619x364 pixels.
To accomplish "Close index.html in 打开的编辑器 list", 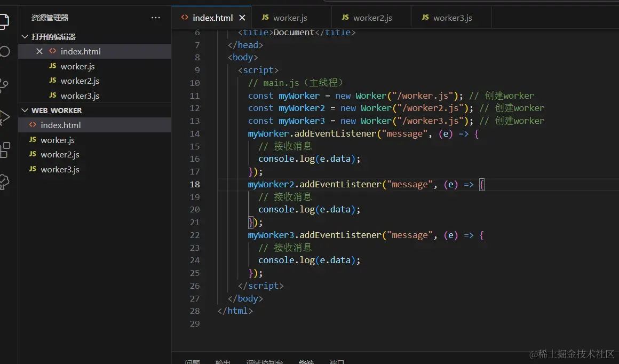I will point(39,51).
